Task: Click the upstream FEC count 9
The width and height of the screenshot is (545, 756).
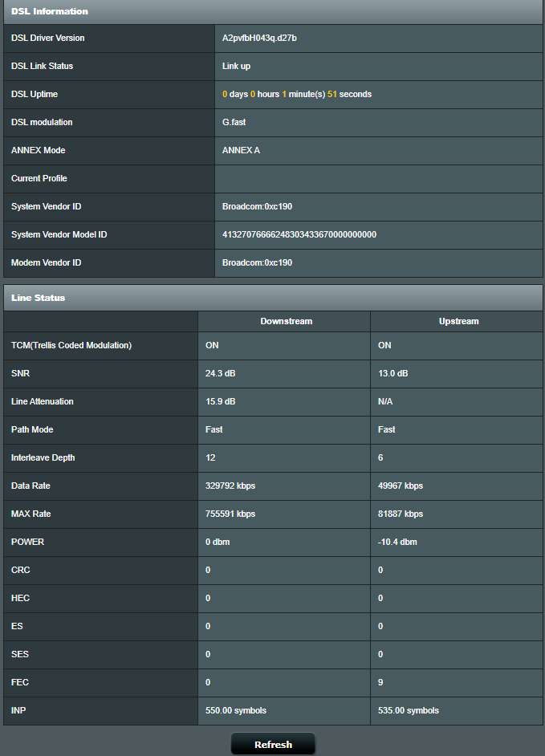Action: pos(380,682)
